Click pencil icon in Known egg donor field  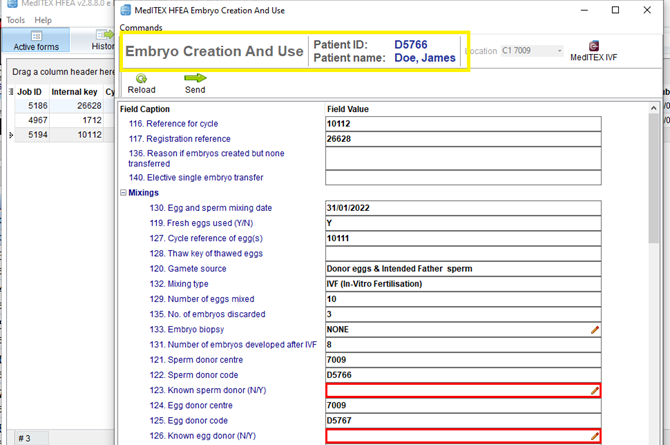pos(594,436)
